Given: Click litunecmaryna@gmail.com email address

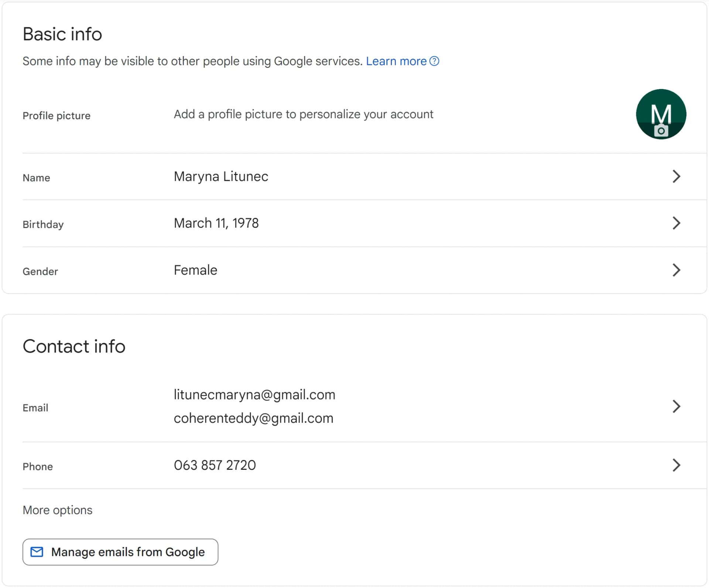Looking at the screenshot, I should (x=254, y=395).
